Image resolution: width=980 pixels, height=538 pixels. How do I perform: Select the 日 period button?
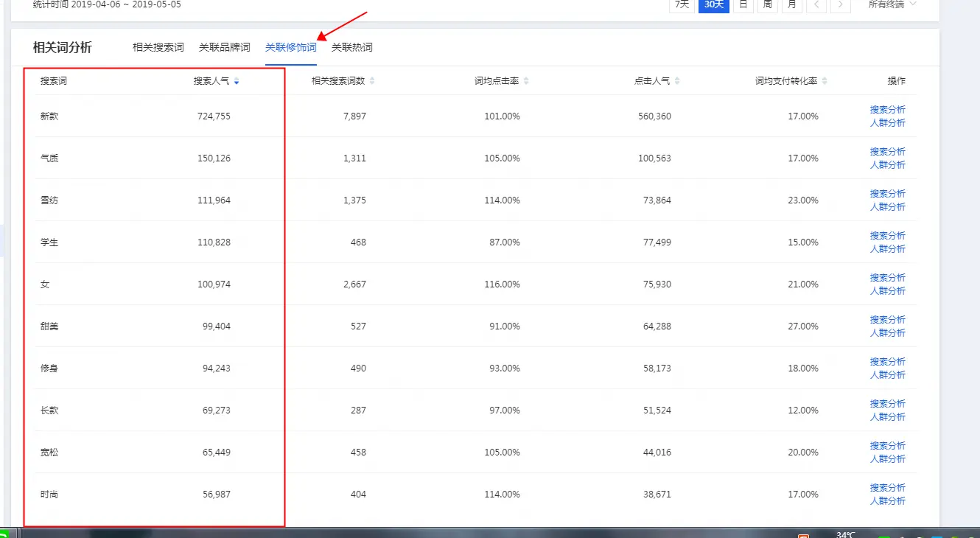click(743, 4)
